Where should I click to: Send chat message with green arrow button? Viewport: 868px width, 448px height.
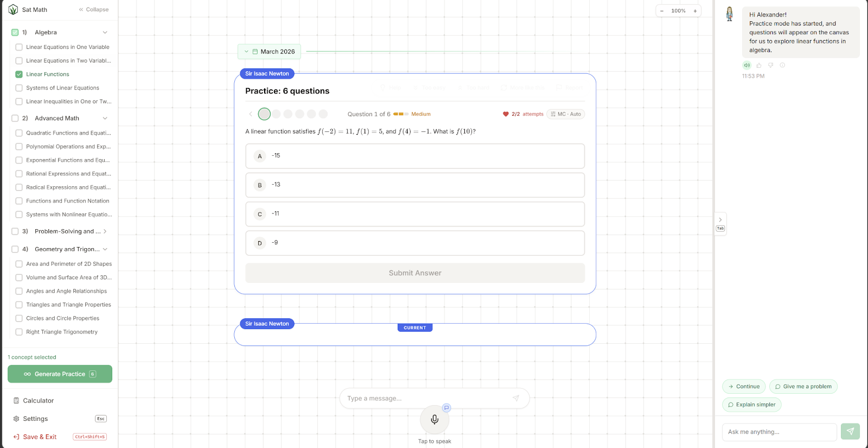point(850,432)
